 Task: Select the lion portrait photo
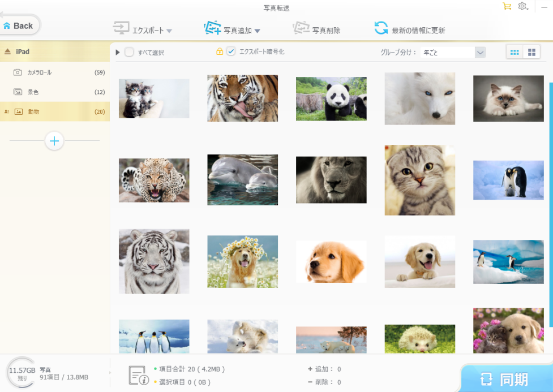(331, 180)
